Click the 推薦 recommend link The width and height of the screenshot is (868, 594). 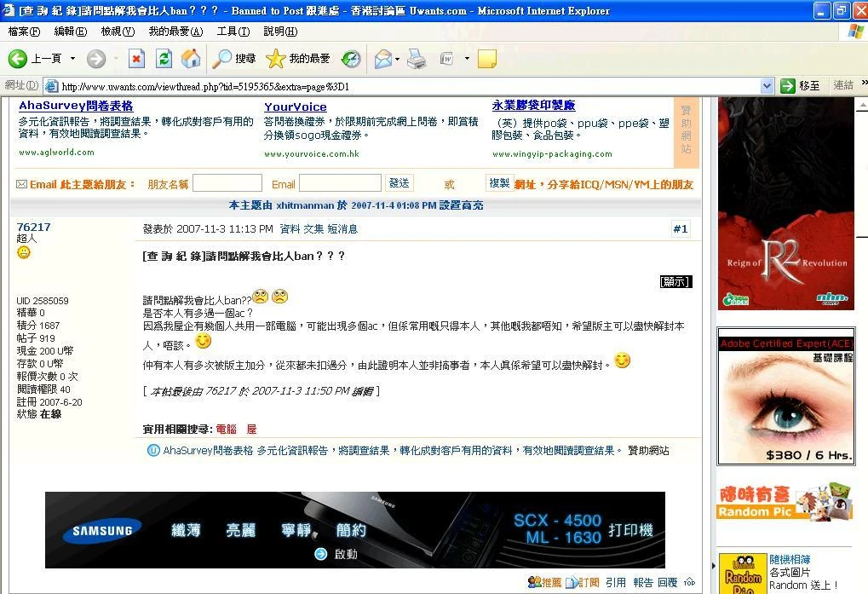pyautogui.click(x=545, y=582)
